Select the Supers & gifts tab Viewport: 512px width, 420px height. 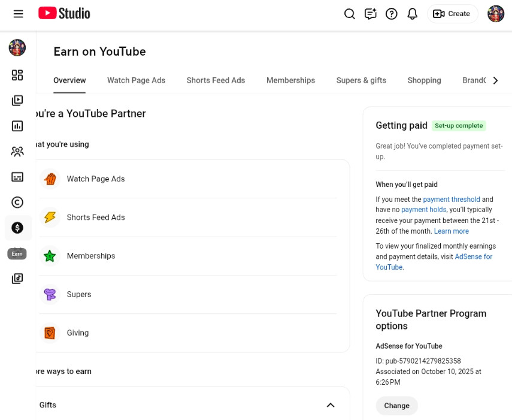point(361,80)
